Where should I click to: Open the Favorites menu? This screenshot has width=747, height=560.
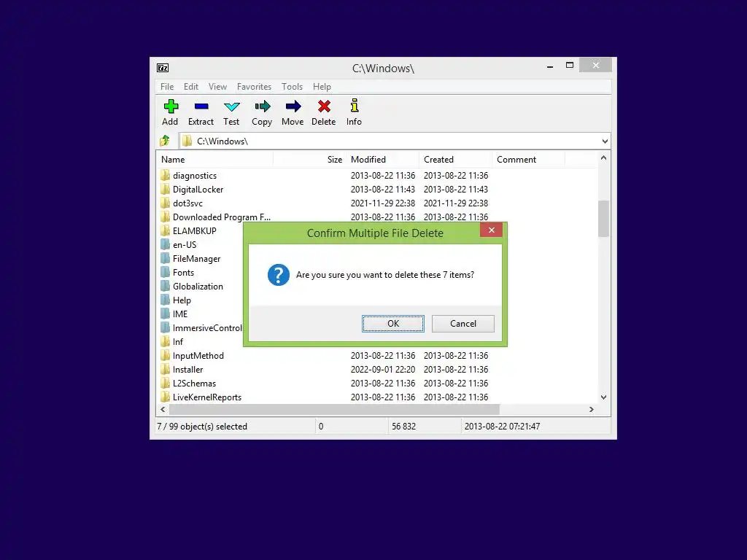(x=254, y=87)
